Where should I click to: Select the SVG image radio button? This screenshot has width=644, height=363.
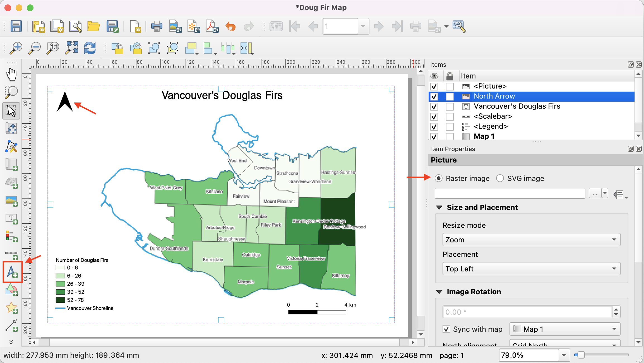(500, 178)
